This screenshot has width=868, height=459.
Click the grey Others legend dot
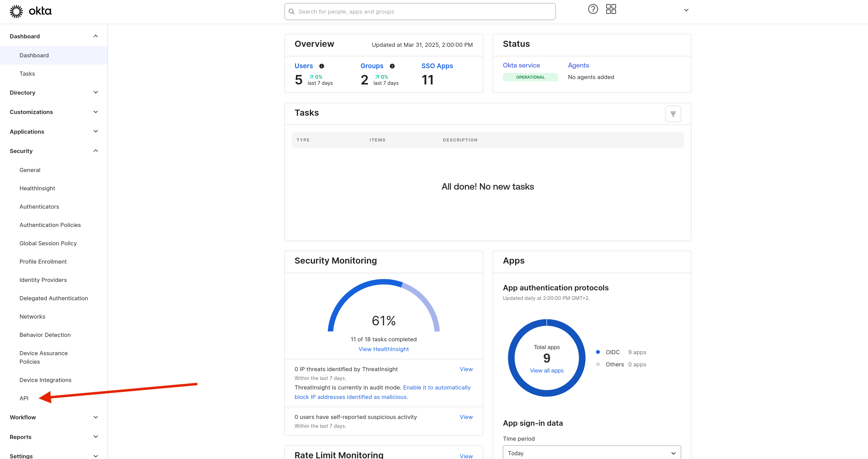(598, 364)
